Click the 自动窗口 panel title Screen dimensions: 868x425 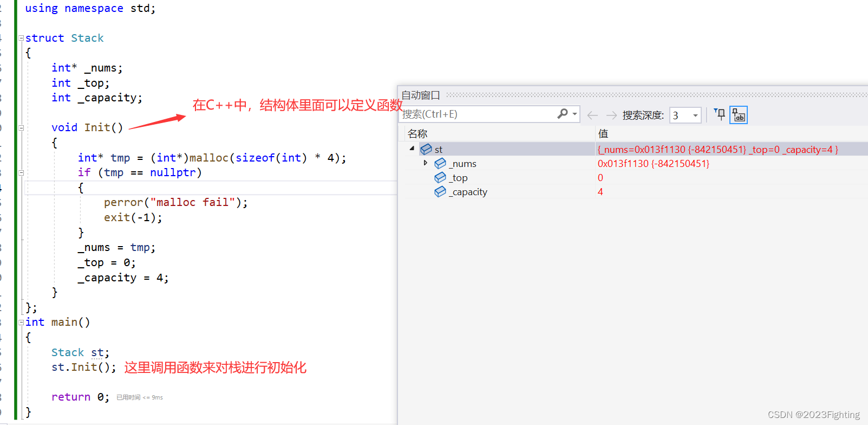click(421, 95)
